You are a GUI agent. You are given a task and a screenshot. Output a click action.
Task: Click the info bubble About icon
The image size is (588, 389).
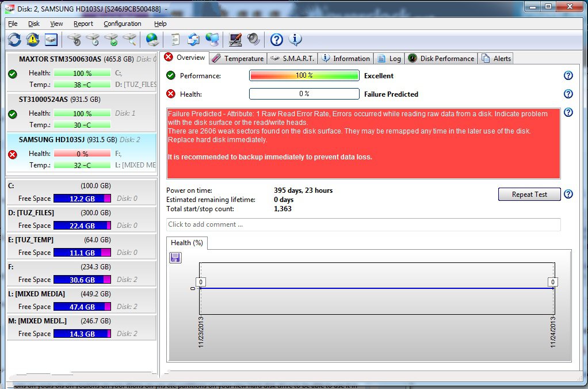point(295,40)
